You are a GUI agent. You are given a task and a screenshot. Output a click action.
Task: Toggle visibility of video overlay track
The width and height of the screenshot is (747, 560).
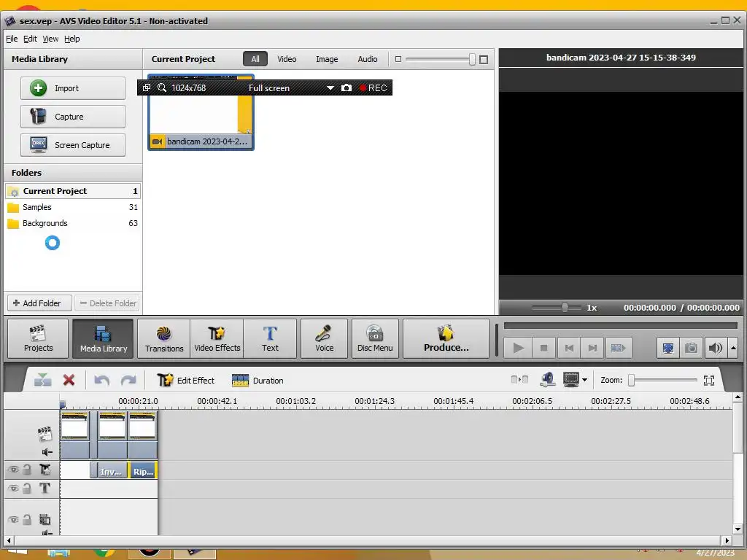coord(13,519)
